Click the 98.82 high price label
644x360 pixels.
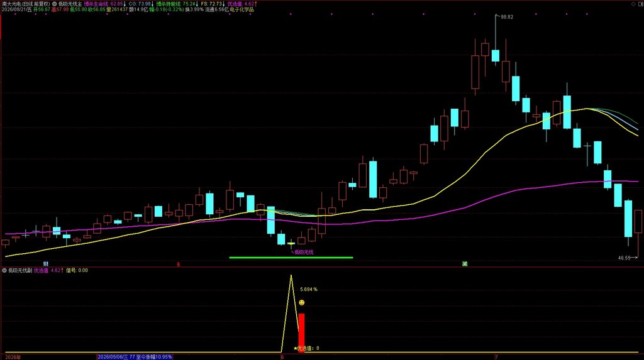pyautogui.click(x=507, y=17)
